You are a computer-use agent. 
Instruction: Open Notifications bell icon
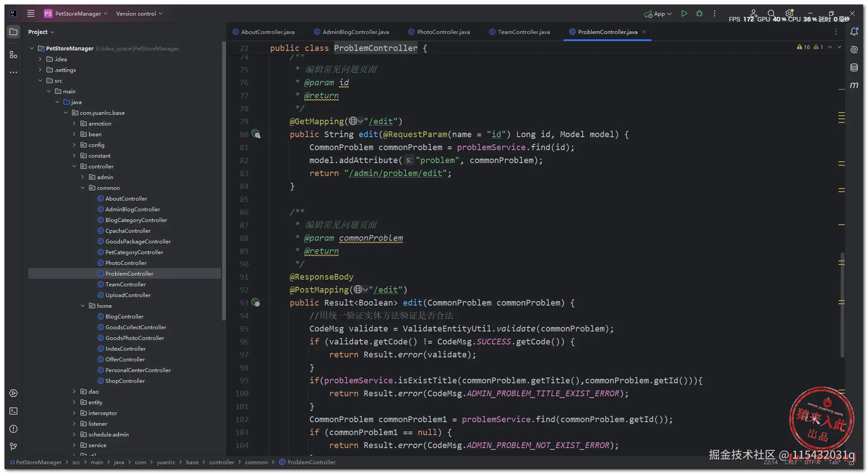pyautogui.click(x=854, y=32)
